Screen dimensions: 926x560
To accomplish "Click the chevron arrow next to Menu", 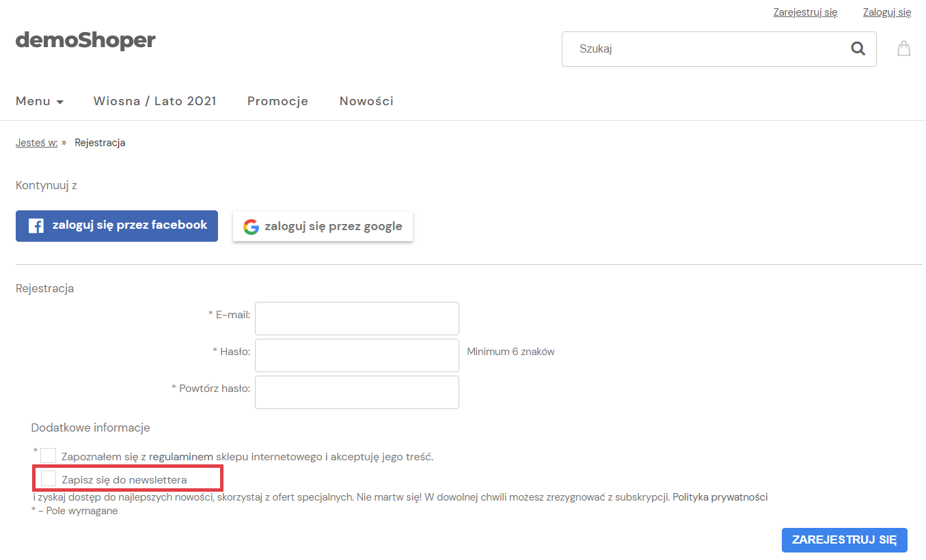I will point(60,101).
